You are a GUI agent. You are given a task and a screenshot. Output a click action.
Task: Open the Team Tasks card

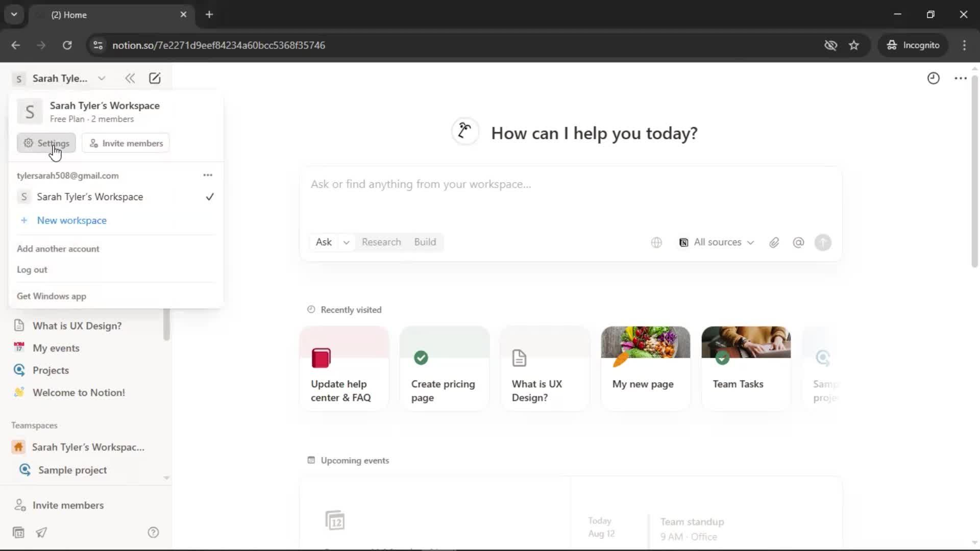tap(746, 368)
